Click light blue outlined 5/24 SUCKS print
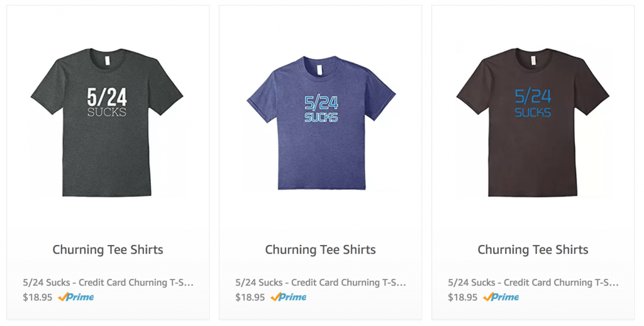644x326 pixels. coord(321,109)
